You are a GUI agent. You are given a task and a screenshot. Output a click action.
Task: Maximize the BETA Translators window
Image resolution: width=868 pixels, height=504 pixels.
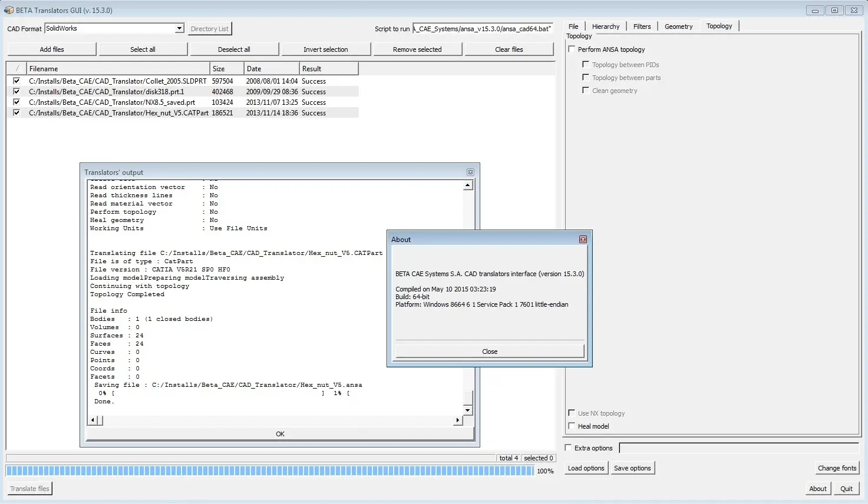click(x=834, y=11)
